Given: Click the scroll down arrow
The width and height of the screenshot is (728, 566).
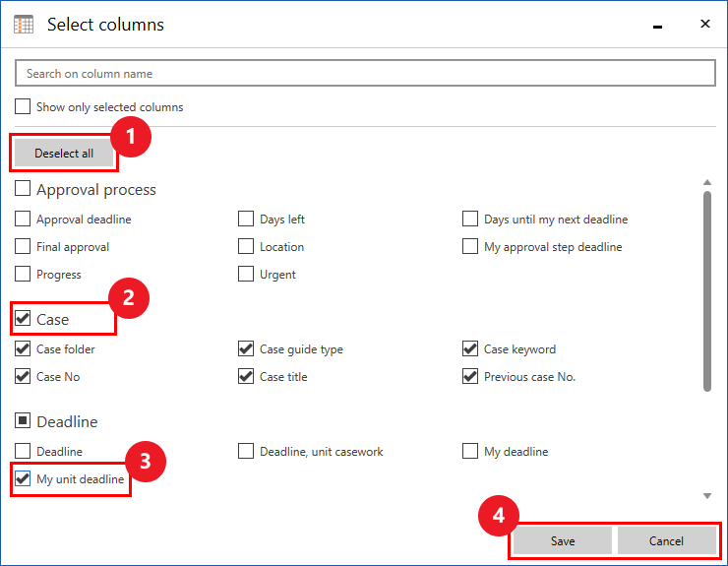Looking at the screenshot, I should [x=706, y=495].
